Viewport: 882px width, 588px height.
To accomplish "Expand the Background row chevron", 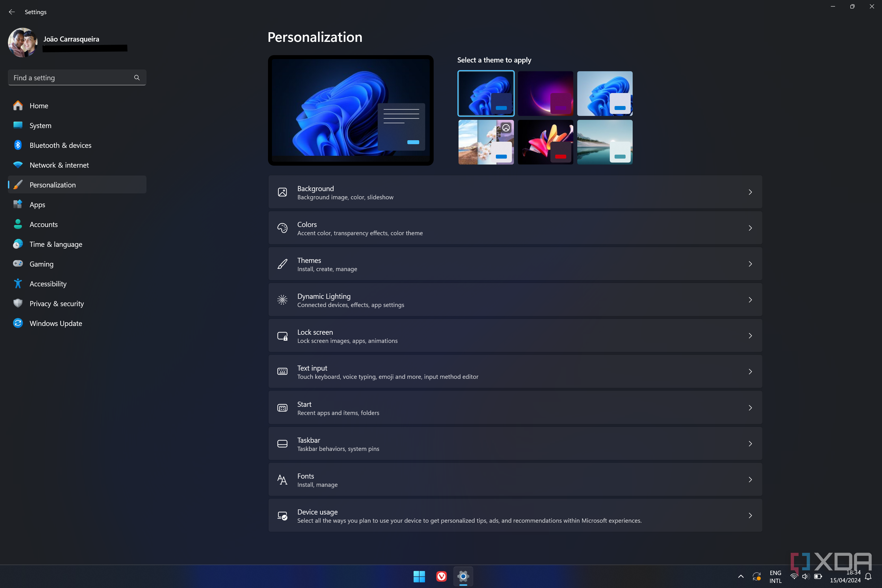I will (750, 193).
